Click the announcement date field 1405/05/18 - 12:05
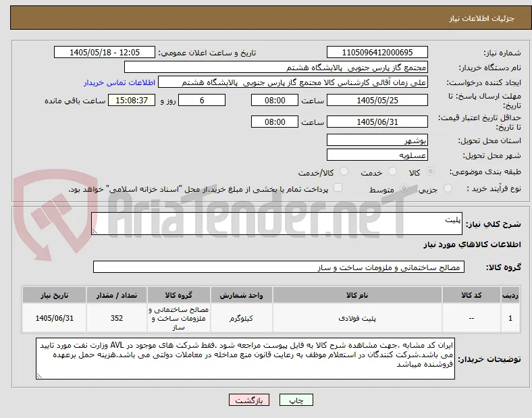 (x=105, y=52)
